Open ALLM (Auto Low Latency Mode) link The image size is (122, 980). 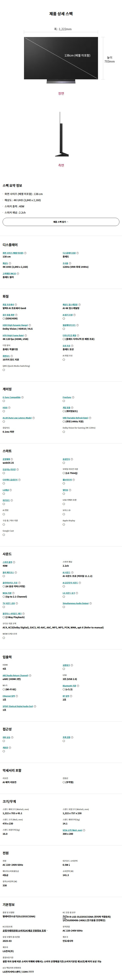coord(17,418)
